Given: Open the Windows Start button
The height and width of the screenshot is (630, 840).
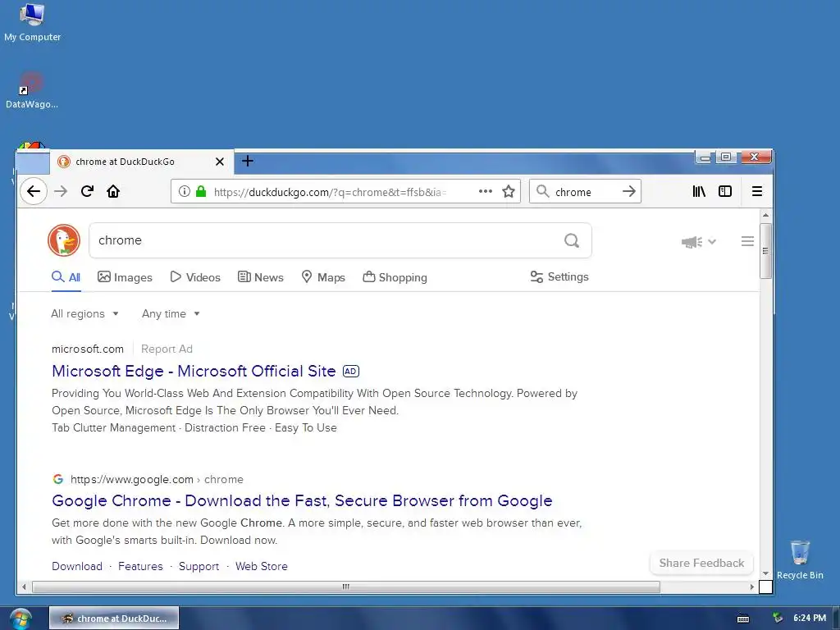Looking at the screenshot, I should pyautogui.click(x=21, y=619).
